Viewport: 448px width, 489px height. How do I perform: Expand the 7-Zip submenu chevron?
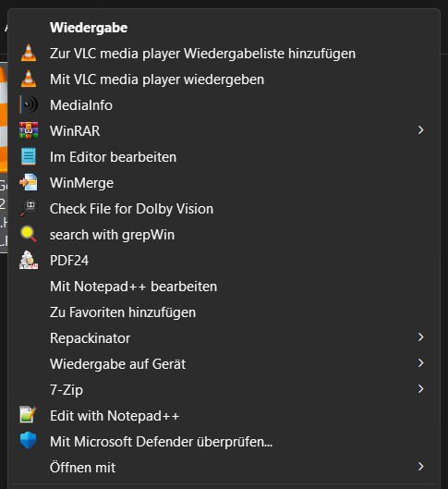click(x=420, y=389)
